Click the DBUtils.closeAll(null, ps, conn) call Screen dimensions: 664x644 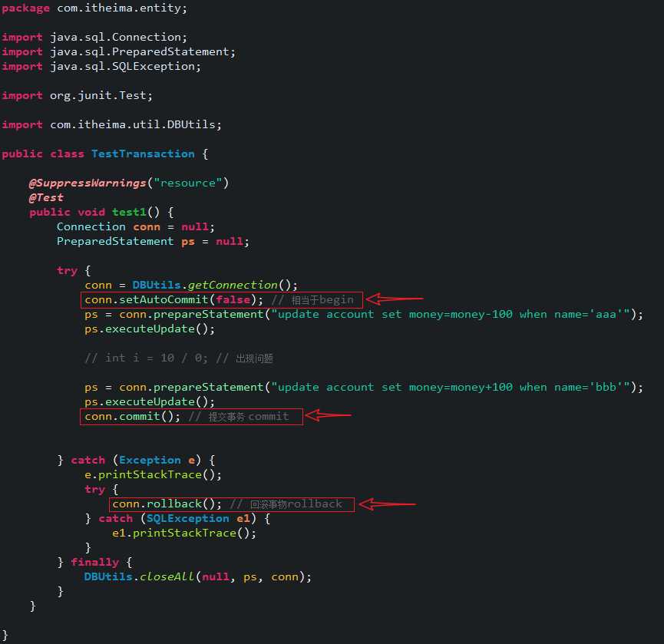(x=198, y=577)
